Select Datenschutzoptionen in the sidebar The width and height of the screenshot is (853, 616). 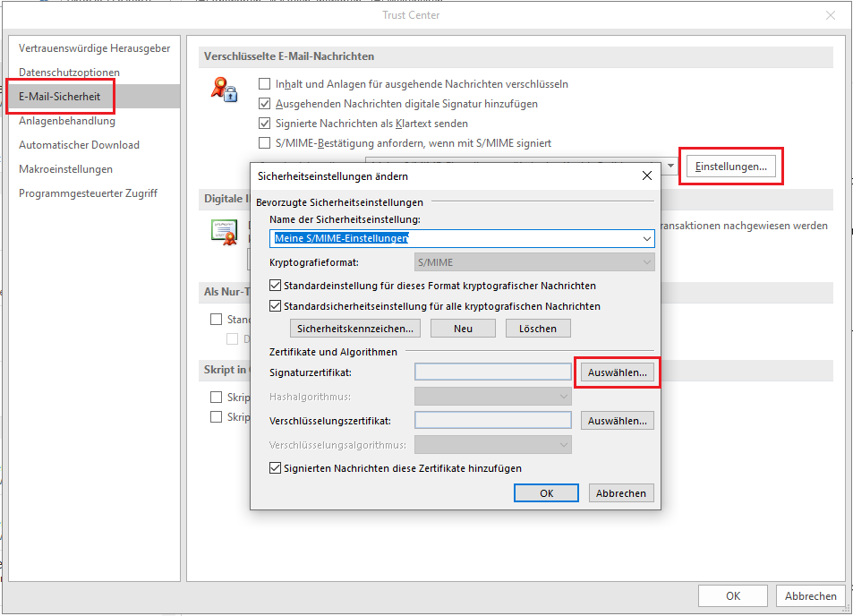pos(69,73)
